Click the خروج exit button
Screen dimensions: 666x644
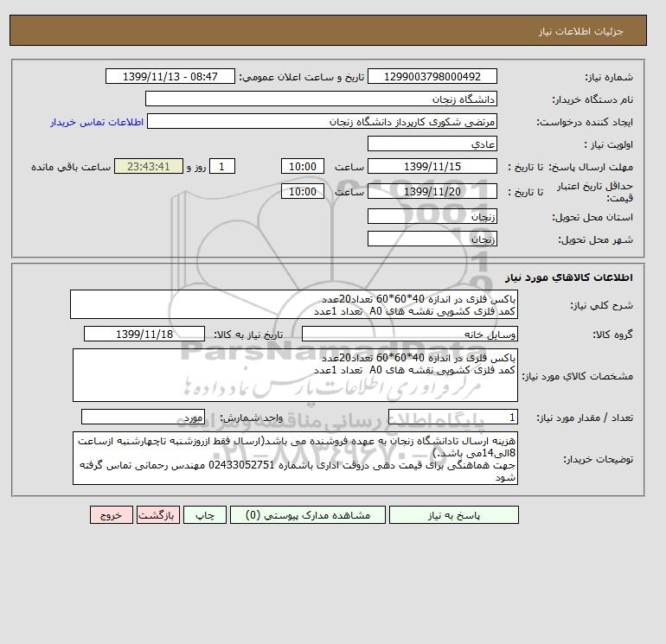[112, 515]
